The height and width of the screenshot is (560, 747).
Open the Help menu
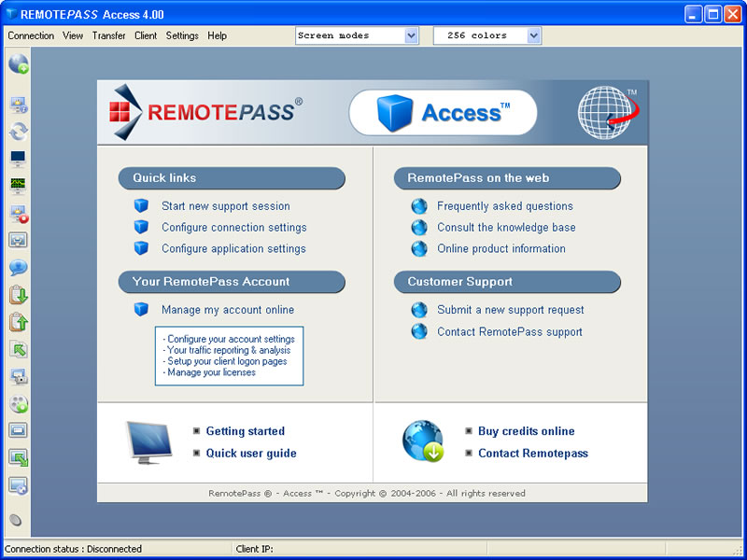pyautogui.click(x=217, y=35)
